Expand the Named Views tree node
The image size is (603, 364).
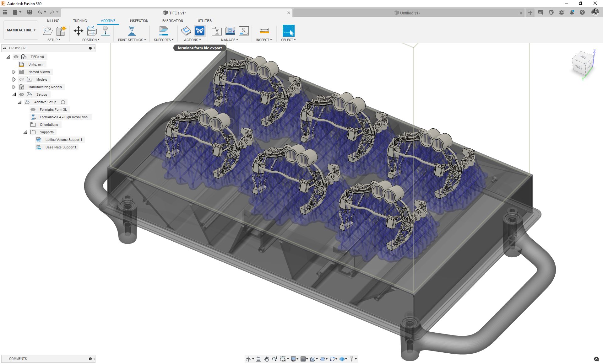coord(14,72)
